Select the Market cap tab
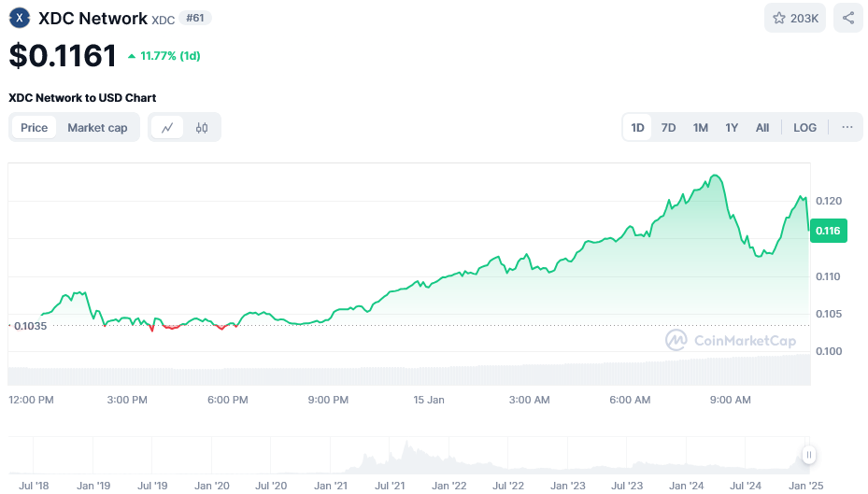 97,128
